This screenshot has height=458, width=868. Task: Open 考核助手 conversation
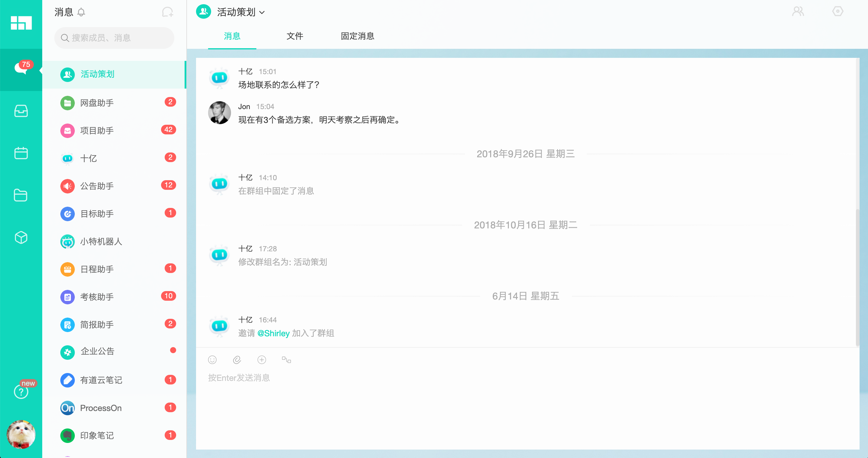114,296
